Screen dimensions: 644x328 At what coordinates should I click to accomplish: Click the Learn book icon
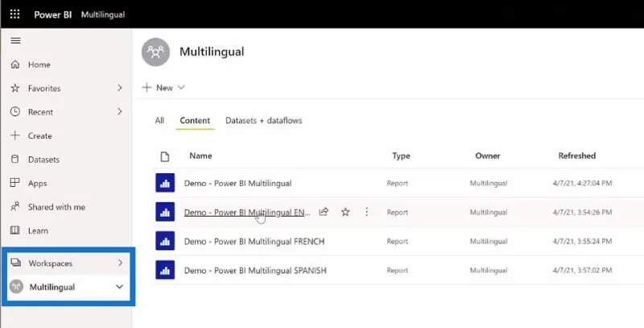coord(15,230)
